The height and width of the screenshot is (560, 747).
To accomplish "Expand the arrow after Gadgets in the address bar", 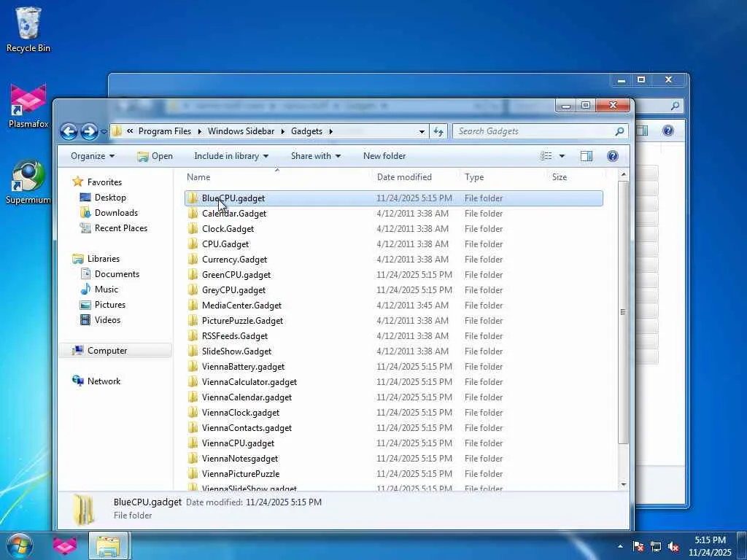I will (330, 131).
